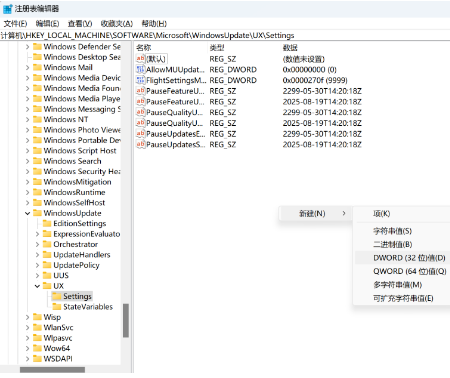Click the Windows Script Host folder icon
This screenshot has height=378, width=450.
37,151
